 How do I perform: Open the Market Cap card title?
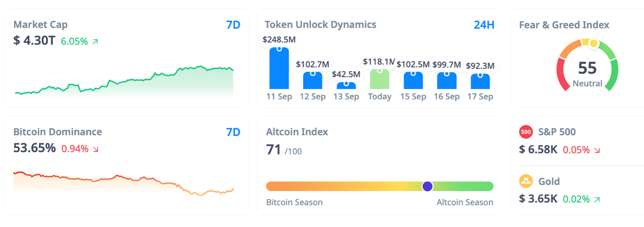click(x=40, y=24)
